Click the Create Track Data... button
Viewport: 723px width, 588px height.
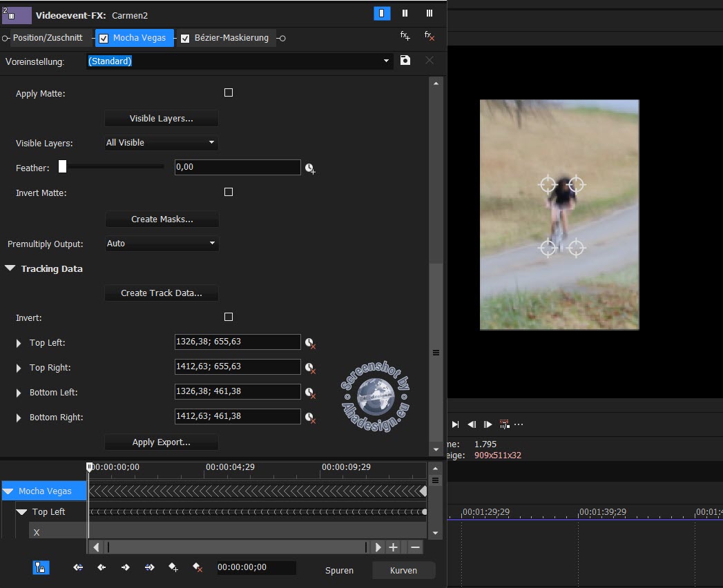(x=162, y=293)
